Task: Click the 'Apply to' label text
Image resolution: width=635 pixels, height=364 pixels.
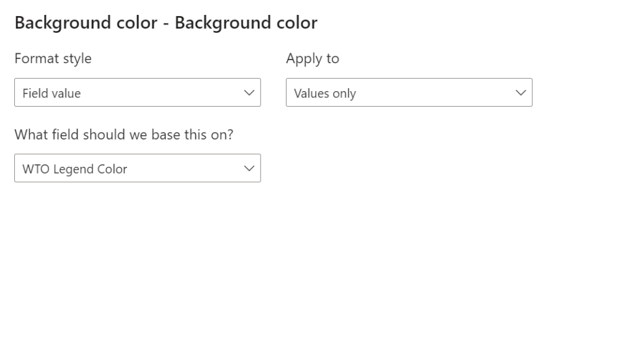Action: point(312,58)
